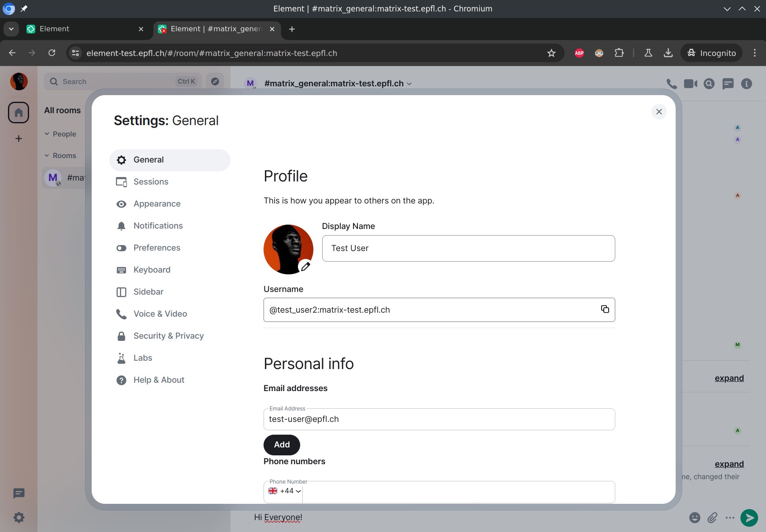Collapse the Rooms section
Screen dimensions: 766x532
click(x=47, y=155)
